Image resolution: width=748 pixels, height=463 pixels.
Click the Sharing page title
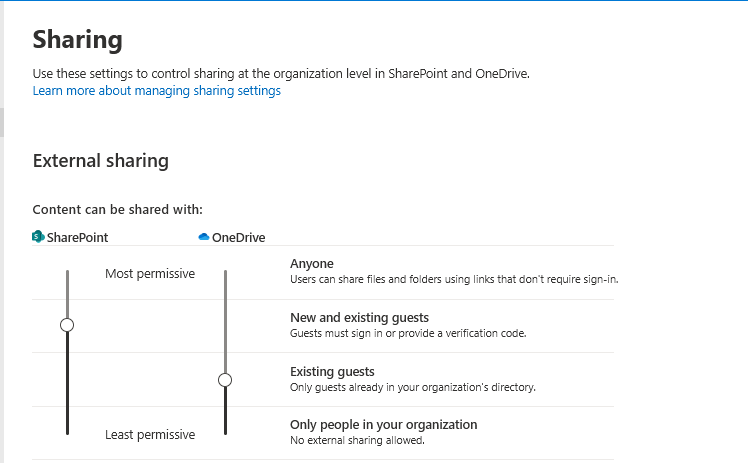[78, 40]
